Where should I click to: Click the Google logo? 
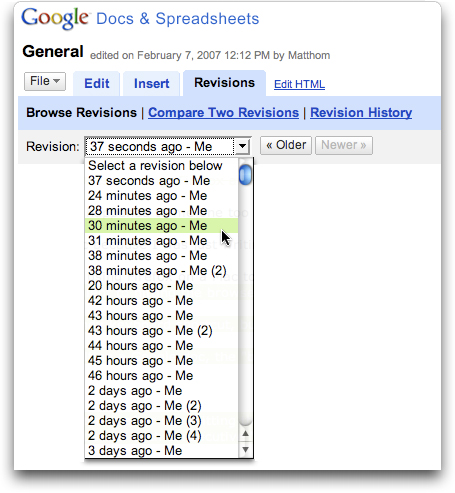(55, 18)
